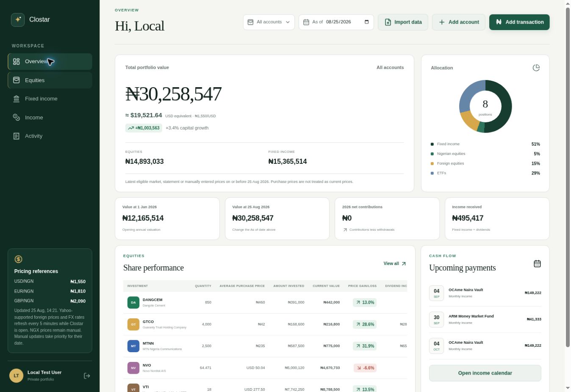Click the Add transaction button
This screenshot has height=392, width=571.
coord(519,22)
